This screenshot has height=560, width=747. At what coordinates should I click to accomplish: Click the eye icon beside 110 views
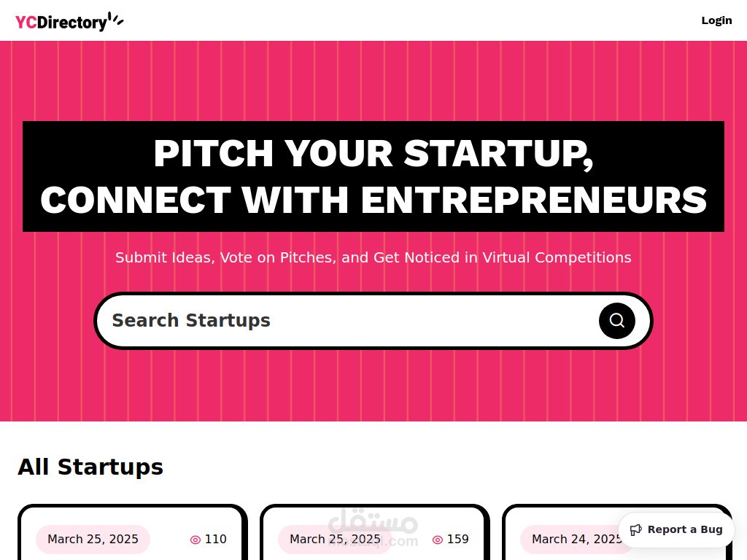click(x=196, y=540)
